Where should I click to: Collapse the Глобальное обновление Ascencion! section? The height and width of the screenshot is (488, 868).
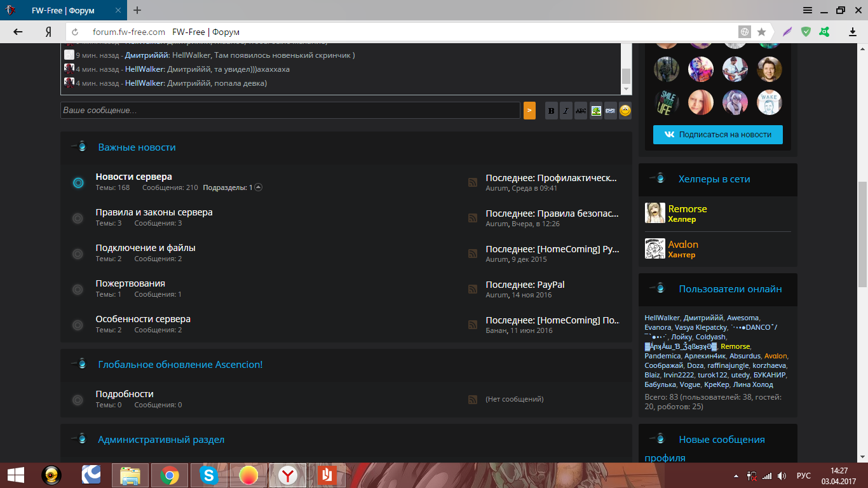[79, 364]
